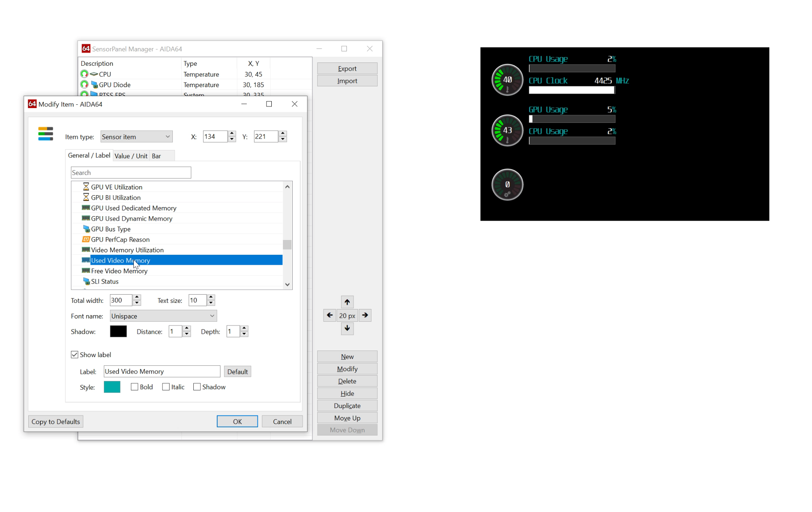Click the AIDA64 icon in SensorPanel Manager title bar

(86, 48)
